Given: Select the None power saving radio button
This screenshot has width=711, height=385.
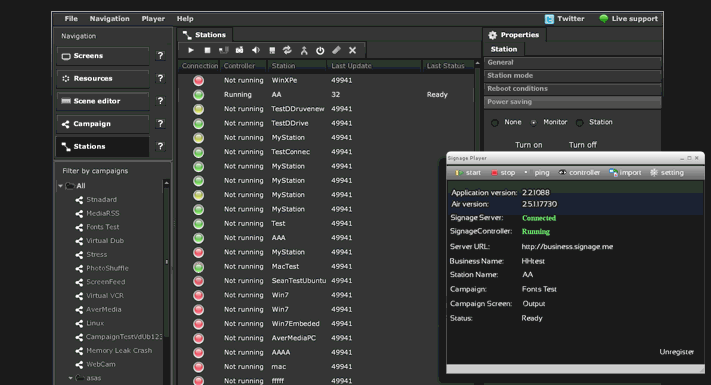Looking at the screenshot, I should (495, 122).
